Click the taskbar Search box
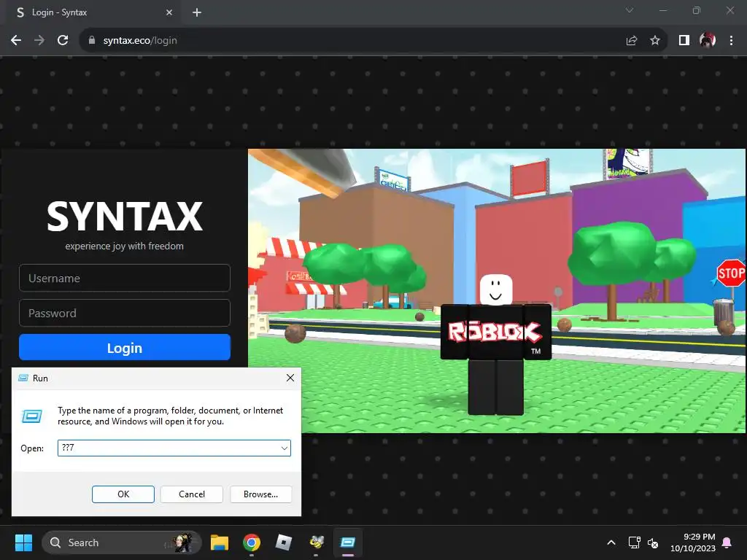Viewport: 747px width, 560px height. coord(122,542)
